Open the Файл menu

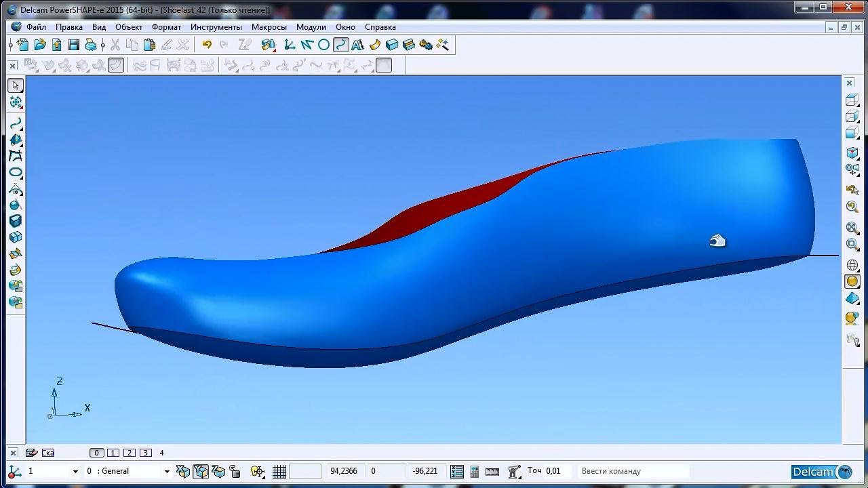pos(37,27)
